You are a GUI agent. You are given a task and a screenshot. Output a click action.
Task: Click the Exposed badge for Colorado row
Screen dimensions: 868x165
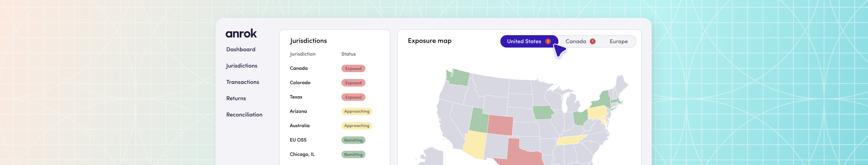[x=353, y=83]
